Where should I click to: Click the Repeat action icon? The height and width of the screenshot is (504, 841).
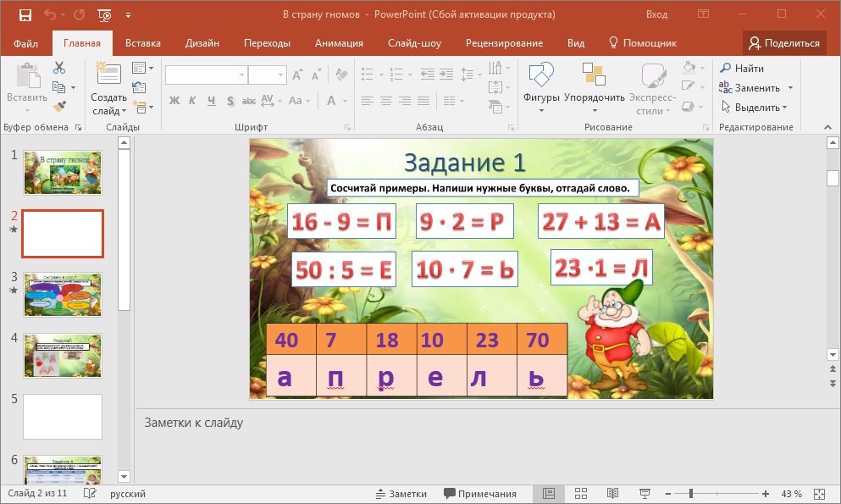(x=80, y=15)
